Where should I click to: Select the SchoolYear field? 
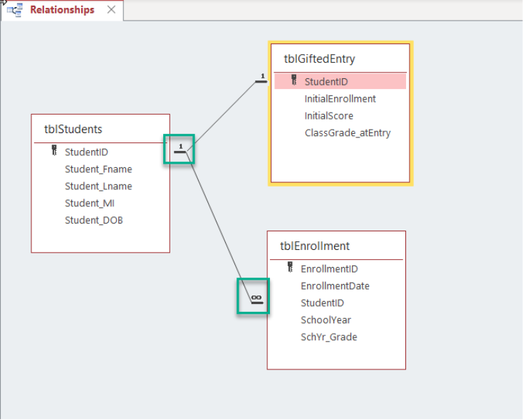click(x=326, y=320)
